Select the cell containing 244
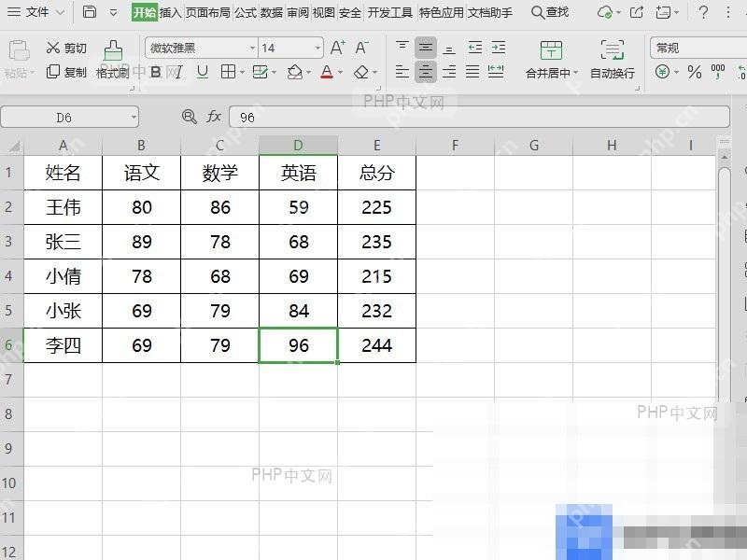This screenshot has height=560, width=747. tap(377, 345)
